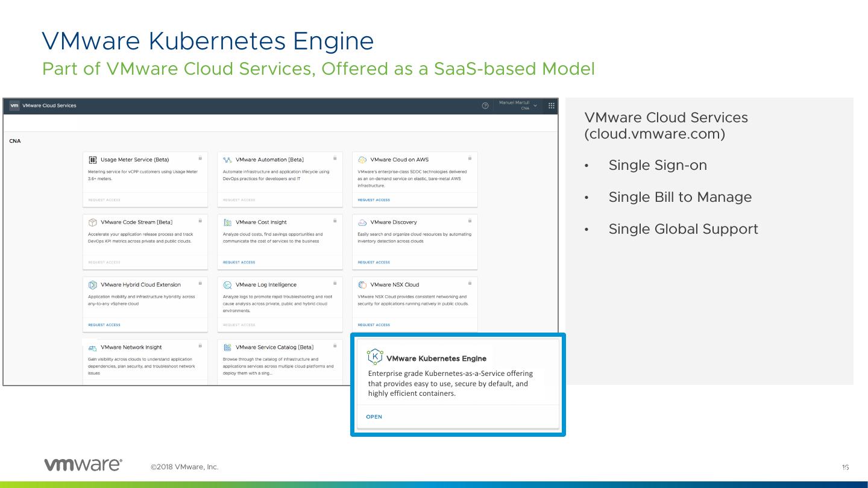Screen dimensions: 868x488
Task: Open the help question mark icon
Action: (x=485, y=106)
